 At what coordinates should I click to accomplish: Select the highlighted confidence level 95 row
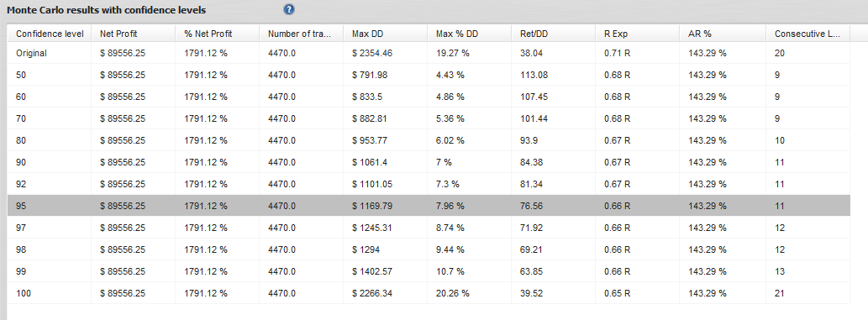point(429,206)
